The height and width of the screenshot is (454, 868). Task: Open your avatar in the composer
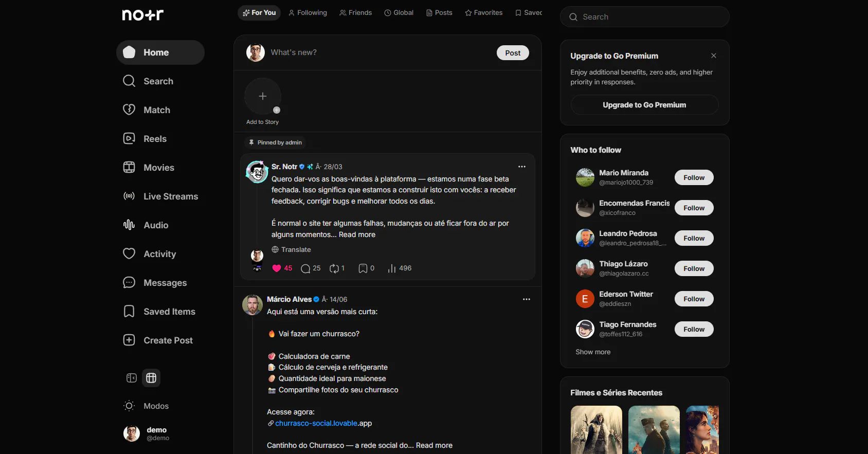pyautogui.click(x=256, y=52)
